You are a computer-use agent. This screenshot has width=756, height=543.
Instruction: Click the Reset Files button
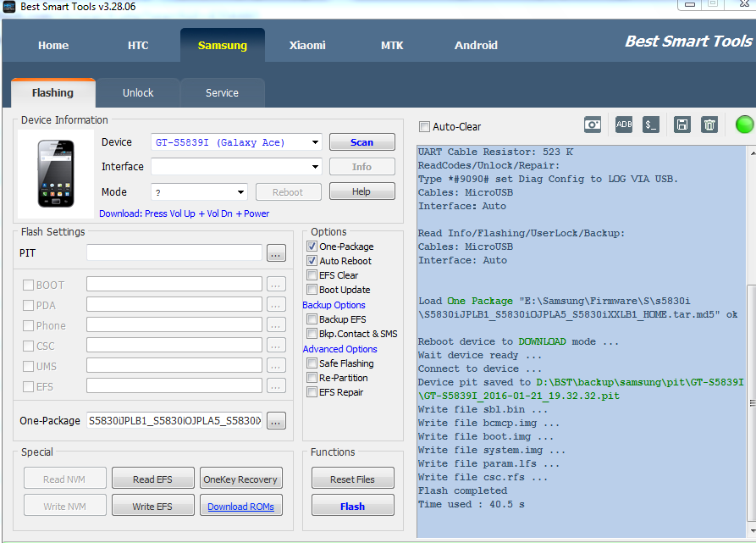352,479
